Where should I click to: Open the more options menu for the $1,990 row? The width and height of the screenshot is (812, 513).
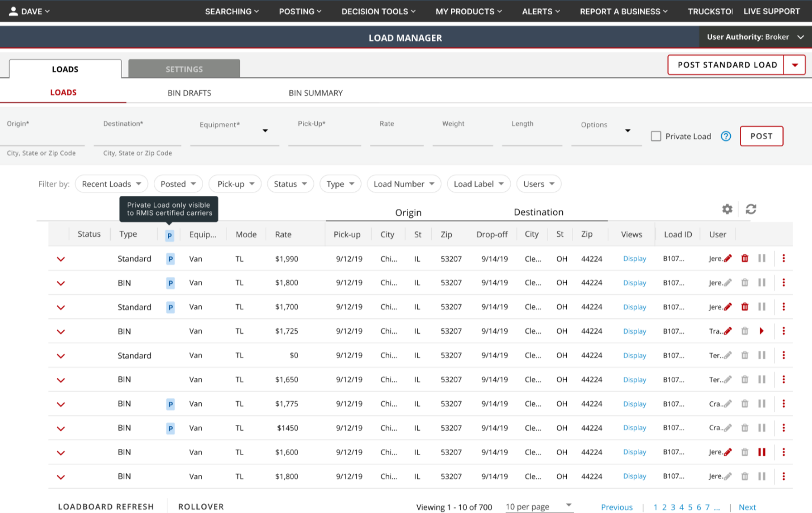(x=784, y=258)
